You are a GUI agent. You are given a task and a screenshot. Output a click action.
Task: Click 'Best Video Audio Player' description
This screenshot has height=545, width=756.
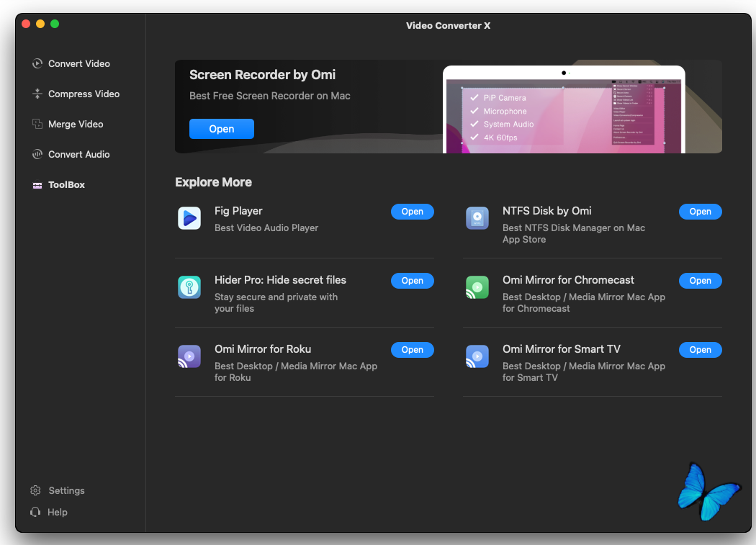coord(266,228)
